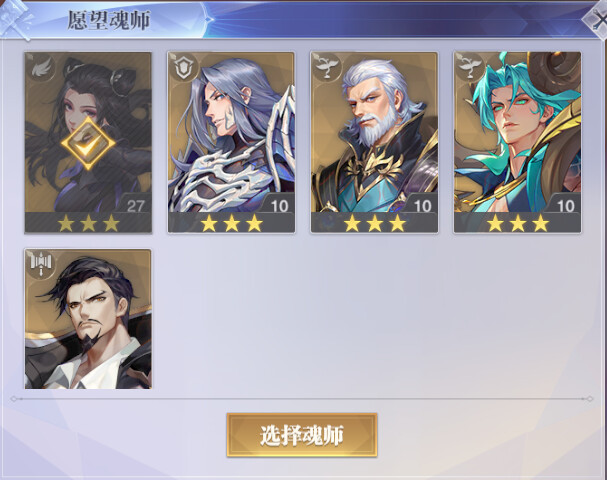Click the wing class icon on first card
This screenshot has height=480, width=607.
(41, 68)
